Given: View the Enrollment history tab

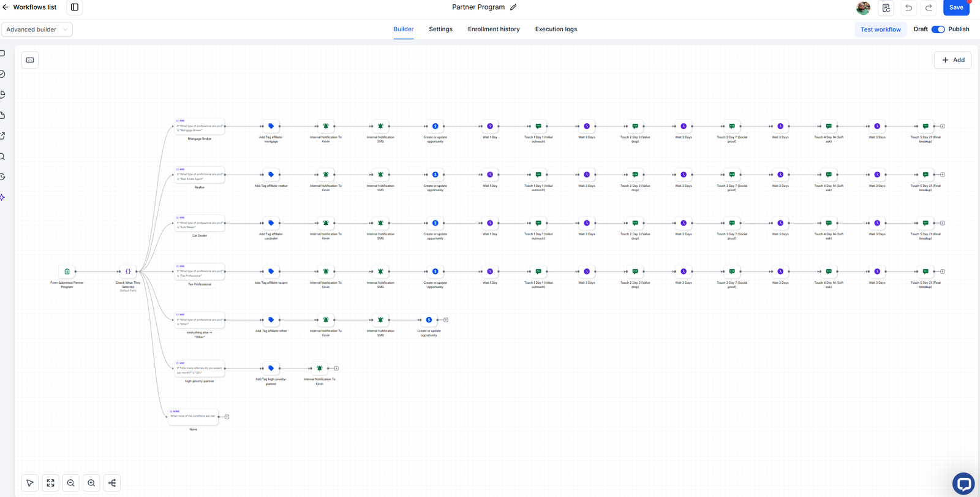Looking at the screenshot, I should (x=494, y=29).
